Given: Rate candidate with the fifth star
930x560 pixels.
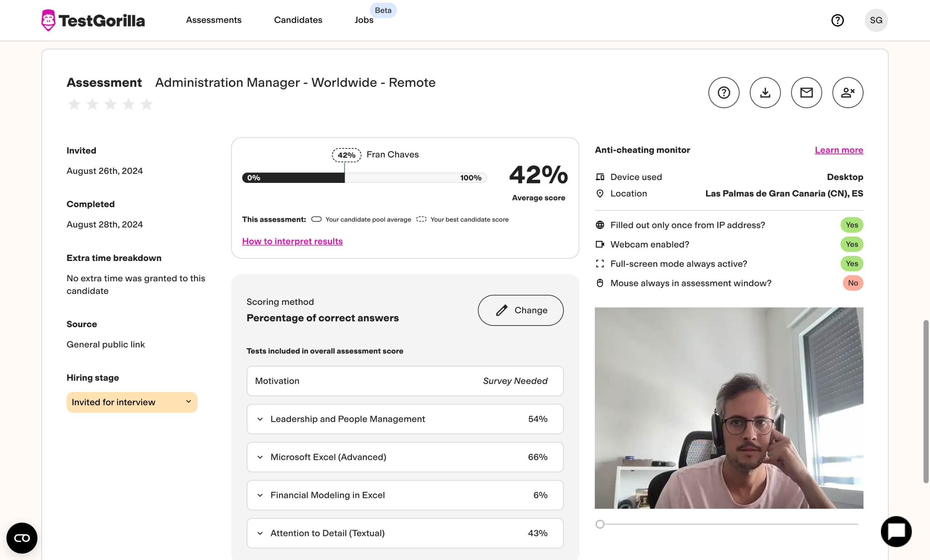Looking at the screenshot, I should pyautogui.click(x=146, y=104).
